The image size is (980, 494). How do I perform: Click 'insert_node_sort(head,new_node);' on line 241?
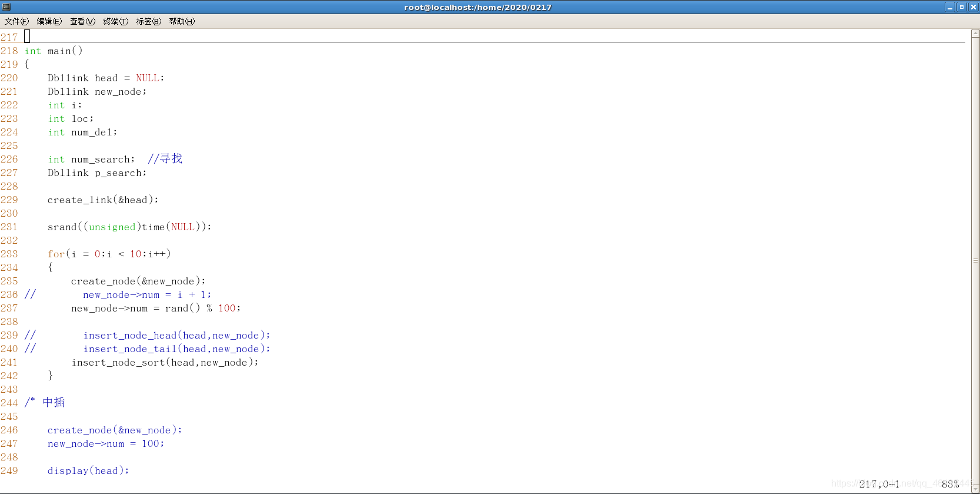point(165,363)
